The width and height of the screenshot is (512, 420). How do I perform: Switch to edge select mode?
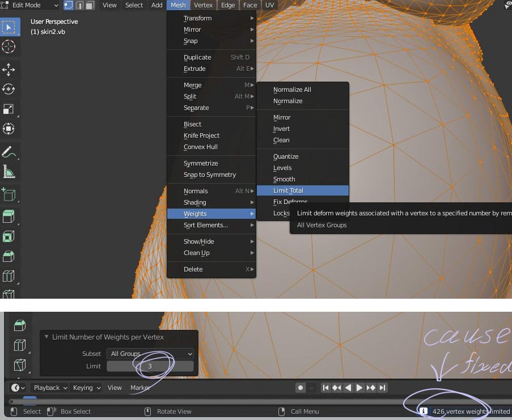click(79, 5)
